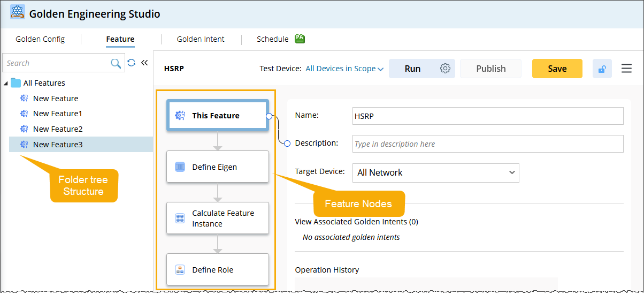The width and height of the screenshot is (644, 294).
Task: Select the Define Role node
Action: [x=217, y=269]
